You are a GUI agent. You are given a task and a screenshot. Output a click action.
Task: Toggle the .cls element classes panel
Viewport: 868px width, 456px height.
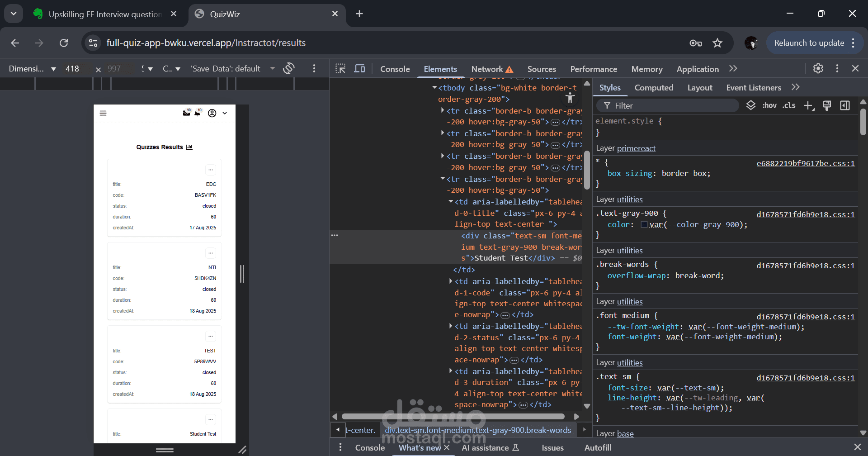click(789, 105)
